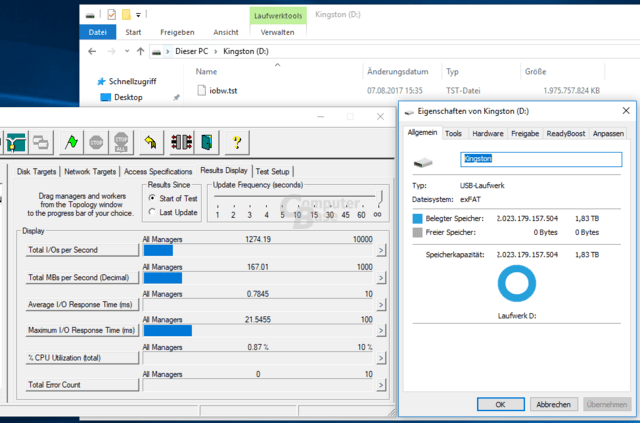Reset workers with the yellow arrow icon

coord(151,142)
